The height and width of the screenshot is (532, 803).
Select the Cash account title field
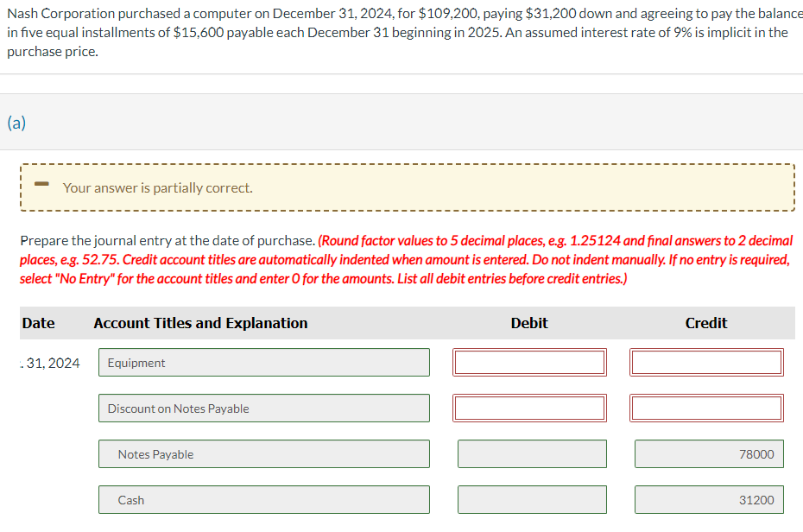(263, 500)
